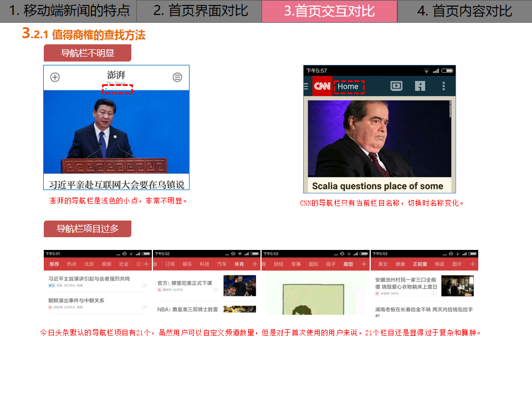Open section tab 1. 移动端新闻的特点
This screenshot has width=532, height=399.
pyautogui.click(x=68, y=11)
